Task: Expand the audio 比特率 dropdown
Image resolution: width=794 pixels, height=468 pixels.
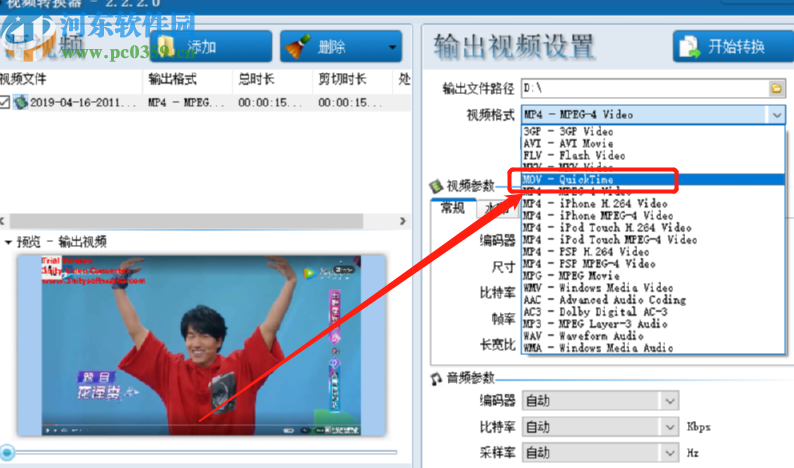Action: 669,427
